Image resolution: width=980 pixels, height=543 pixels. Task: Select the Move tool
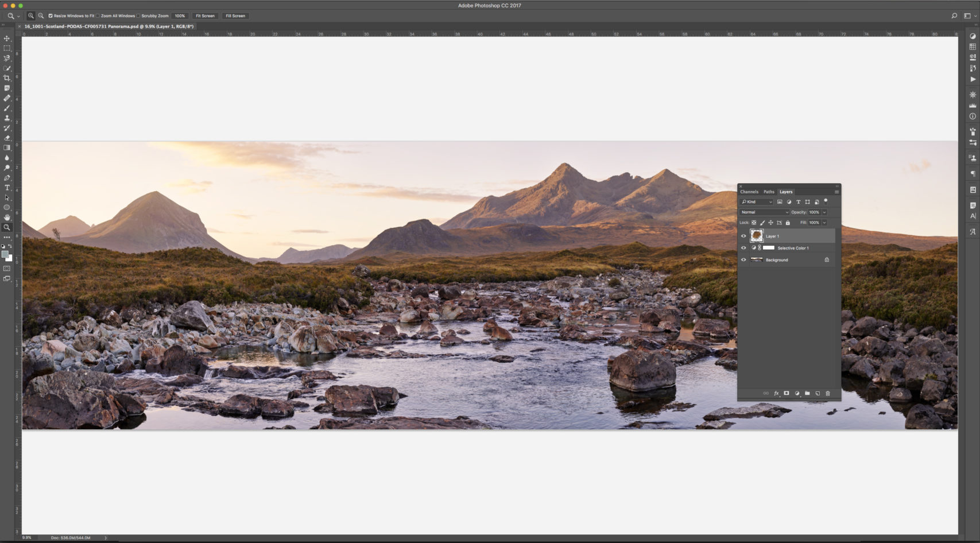[7, 38]
